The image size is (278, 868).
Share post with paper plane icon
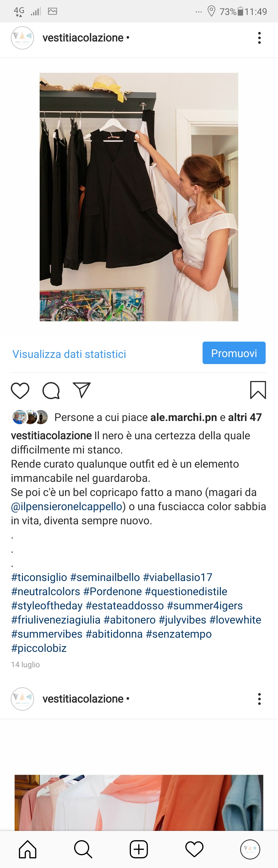[x=82, y=390]
